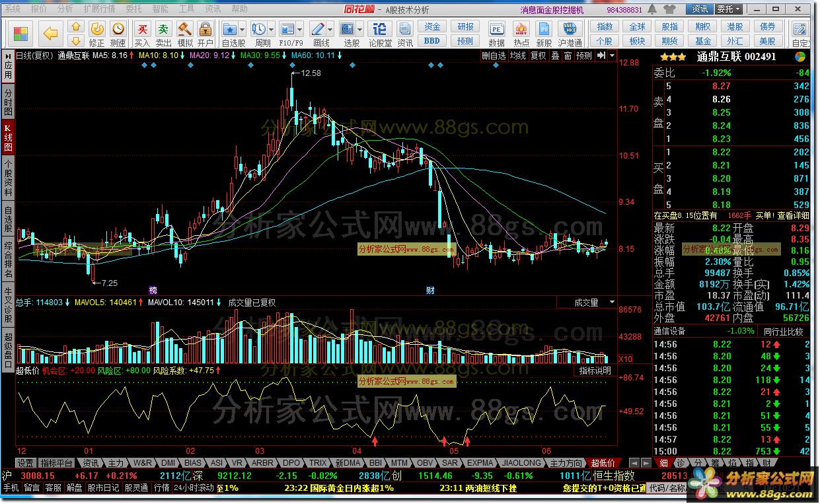The image size is (820, 504).
Task: Go back with the yellow left arrow
Action: (51, 32)
